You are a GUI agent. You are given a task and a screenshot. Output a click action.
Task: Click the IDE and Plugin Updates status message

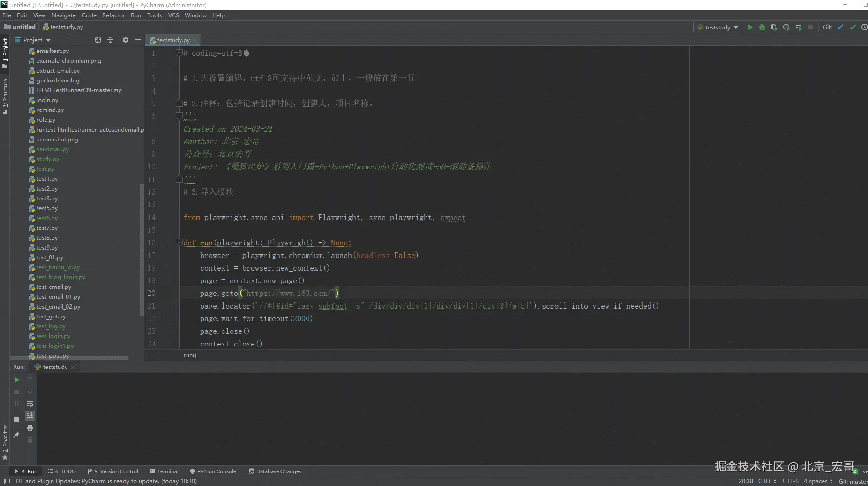pyautogui.click(x=105, y=481)
